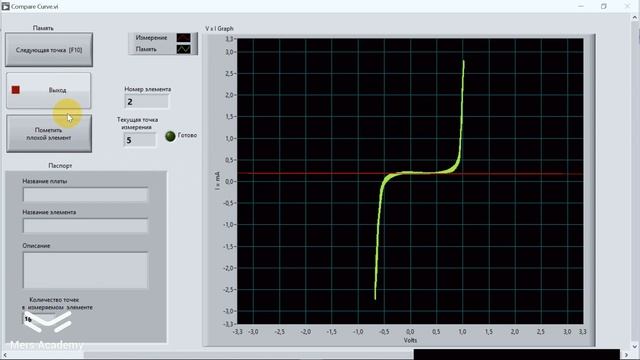The width and height of the screenshot is (640, 360).
Task: Maximize the Compare Curve.vi window
Action: pyautogui.click(x=604, y=6)
